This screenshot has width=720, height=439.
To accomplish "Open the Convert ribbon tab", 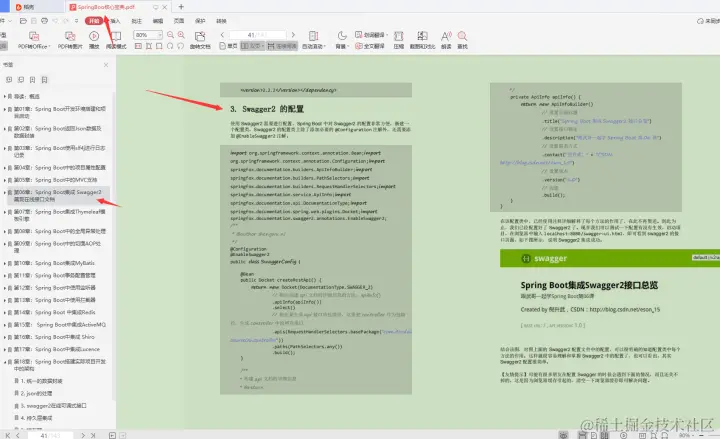I will pyautogui.click(x=221, y=21).
